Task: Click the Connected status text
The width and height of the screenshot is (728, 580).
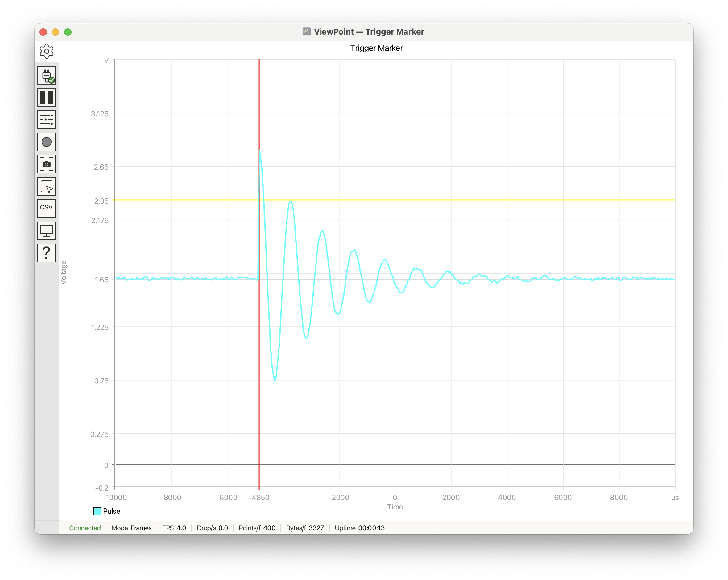Action: tap(85, 528)
